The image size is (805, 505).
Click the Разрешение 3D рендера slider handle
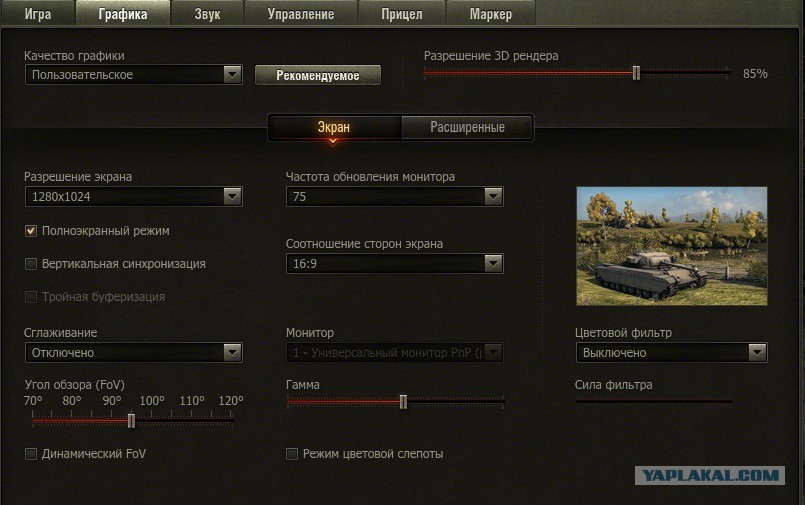click(x=636, y=73)
